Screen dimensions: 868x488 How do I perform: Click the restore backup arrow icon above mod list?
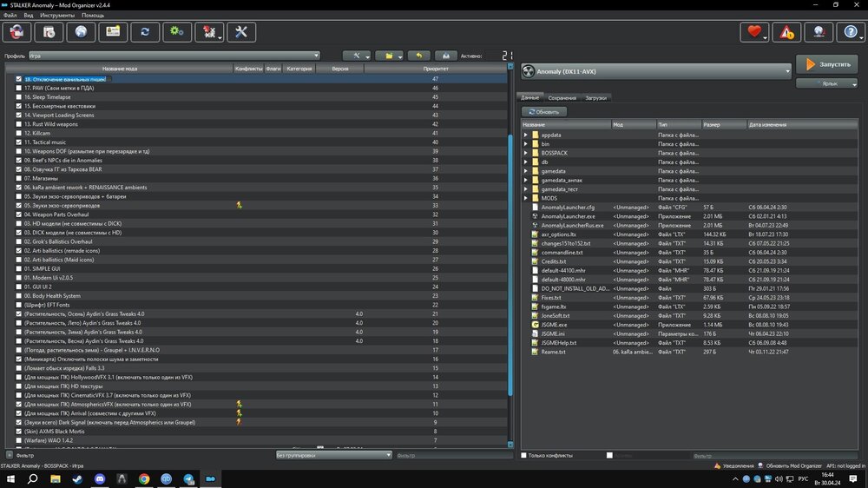click(x=418, y=56)
